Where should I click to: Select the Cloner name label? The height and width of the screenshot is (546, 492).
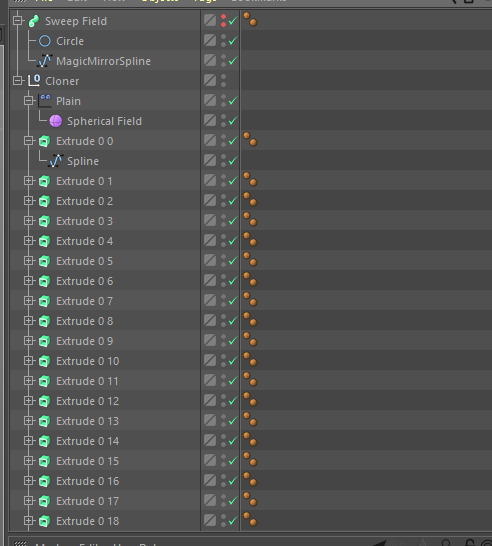click(62, 81)
